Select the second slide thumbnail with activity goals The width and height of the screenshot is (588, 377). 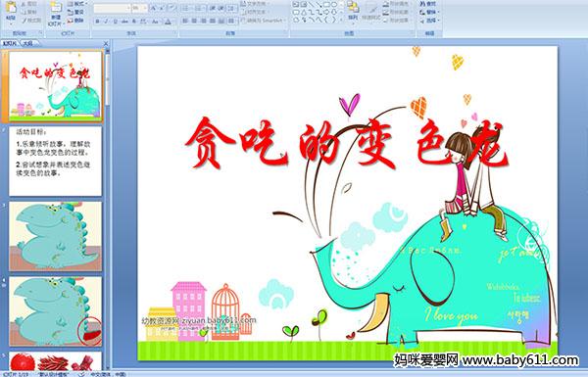pos(55,162)
